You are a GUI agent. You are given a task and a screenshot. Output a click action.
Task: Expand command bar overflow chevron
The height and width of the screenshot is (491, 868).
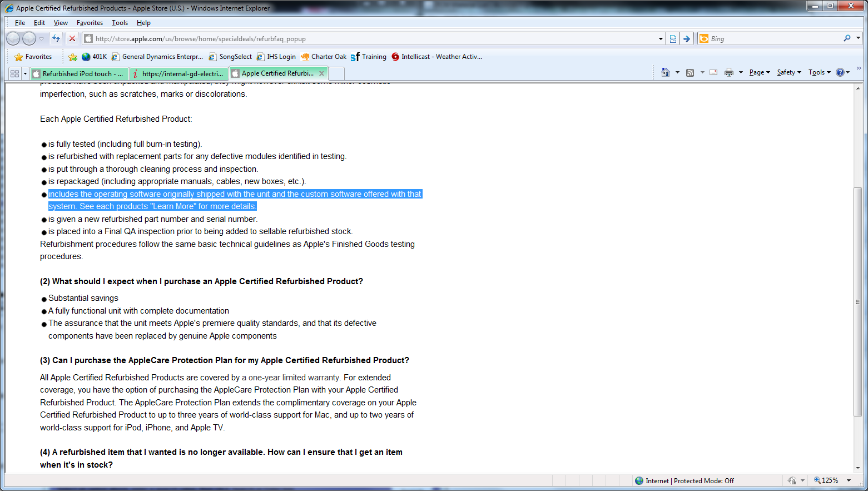(859, 68)
